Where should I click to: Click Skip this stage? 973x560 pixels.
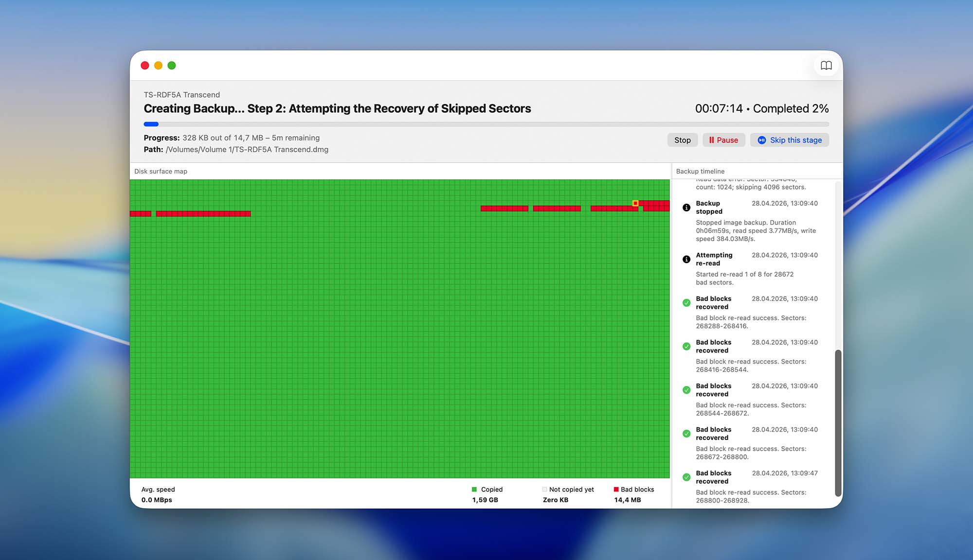pyautogui.click(x=790, y=140)
